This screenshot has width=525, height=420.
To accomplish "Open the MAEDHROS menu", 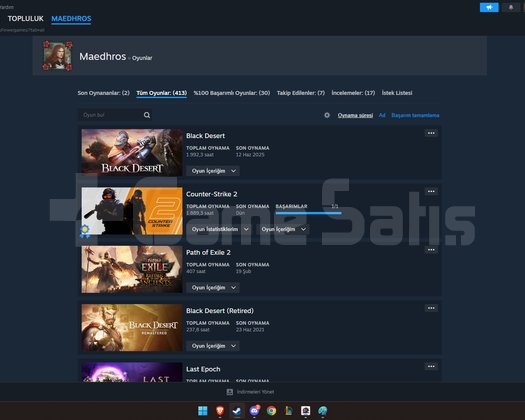I will (x=71, y=19).
